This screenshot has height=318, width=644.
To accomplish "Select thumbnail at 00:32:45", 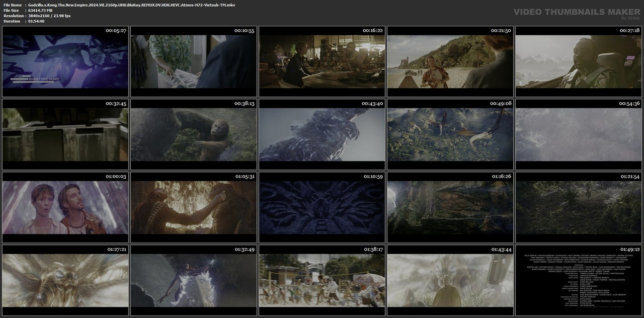I will 65,134.
